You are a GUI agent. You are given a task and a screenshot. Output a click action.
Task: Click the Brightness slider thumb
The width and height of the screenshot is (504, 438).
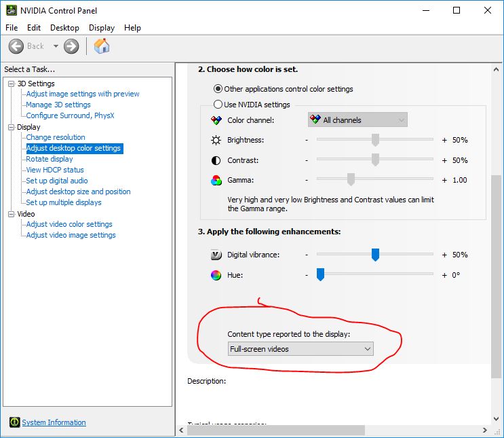[x=375, y=140]
